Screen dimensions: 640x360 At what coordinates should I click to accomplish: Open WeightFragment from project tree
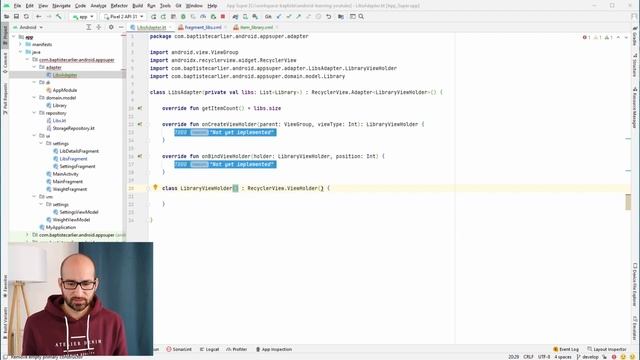coord(70,189)
